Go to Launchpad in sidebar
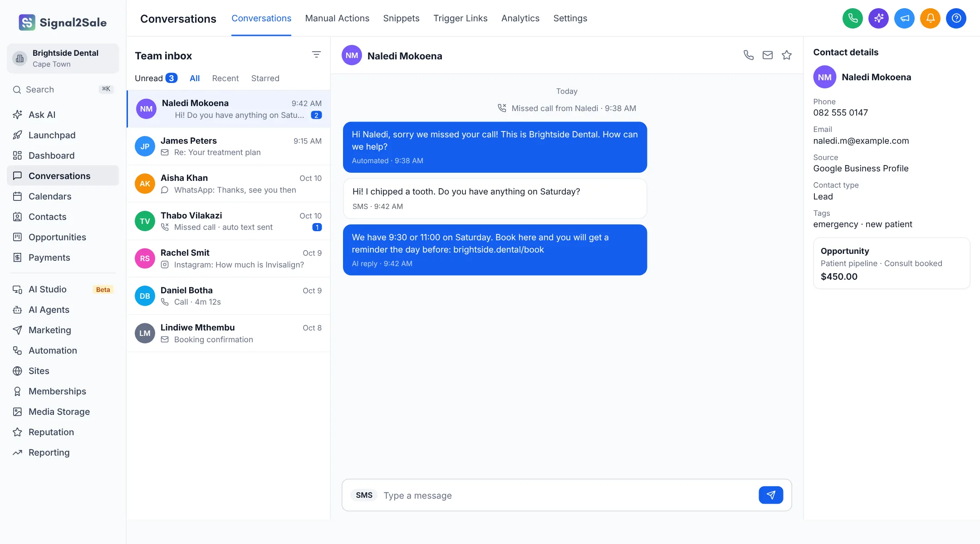 point(63,135)
